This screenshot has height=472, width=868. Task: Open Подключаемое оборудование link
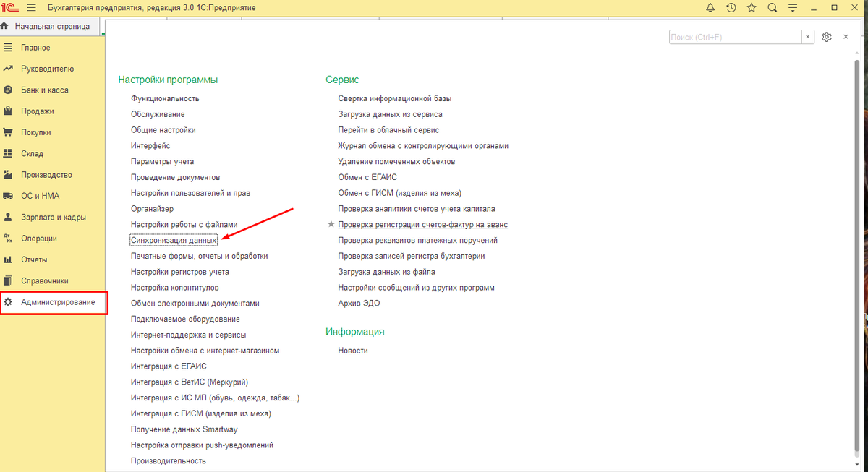[185, 319]
